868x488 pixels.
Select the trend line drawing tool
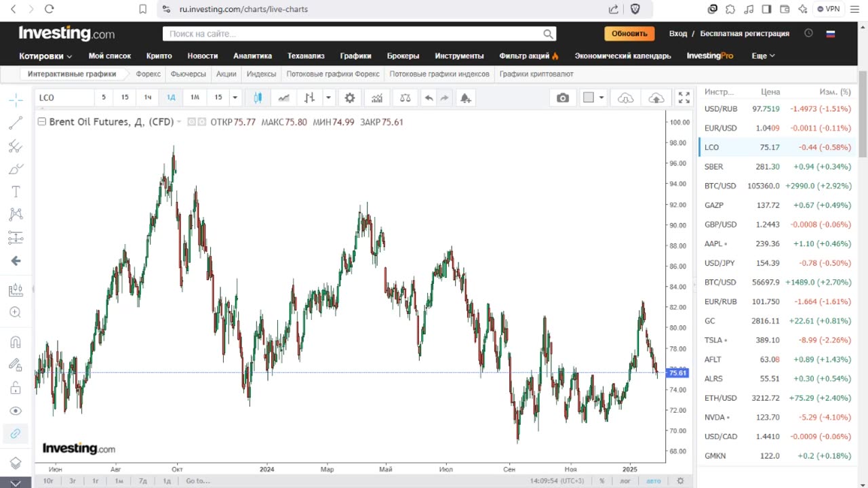point(16,123)
